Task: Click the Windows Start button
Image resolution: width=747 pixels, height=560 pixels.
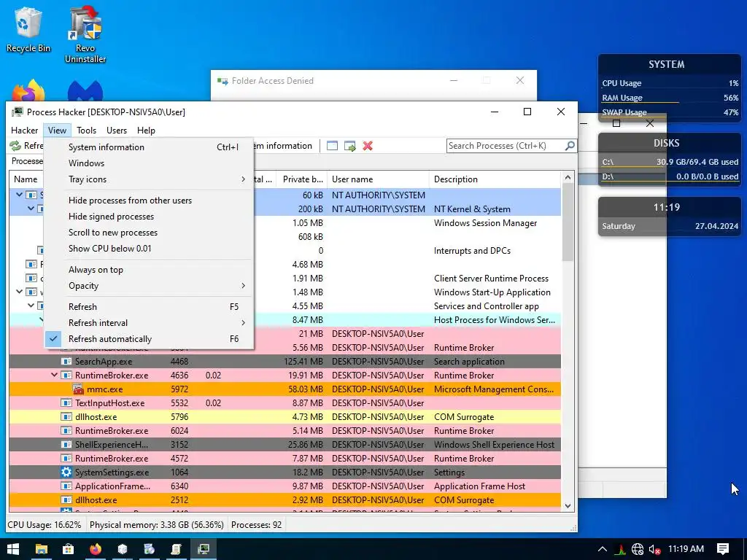Action: pos(13,549)
